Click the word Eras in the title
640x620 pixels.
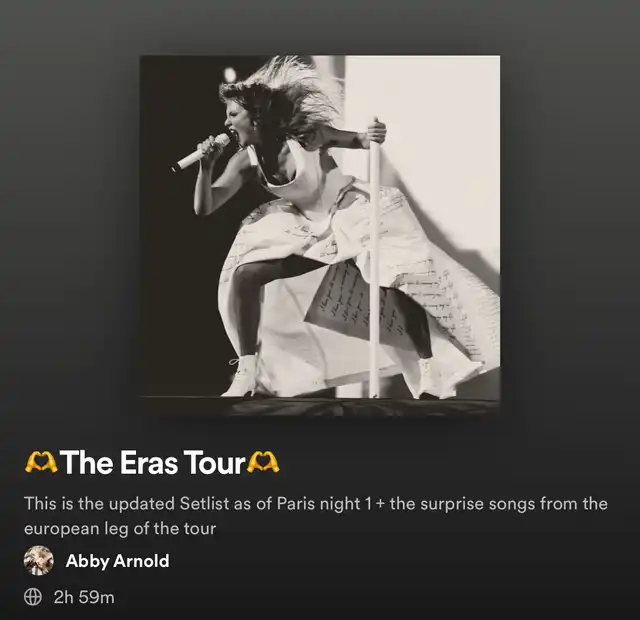149,463
